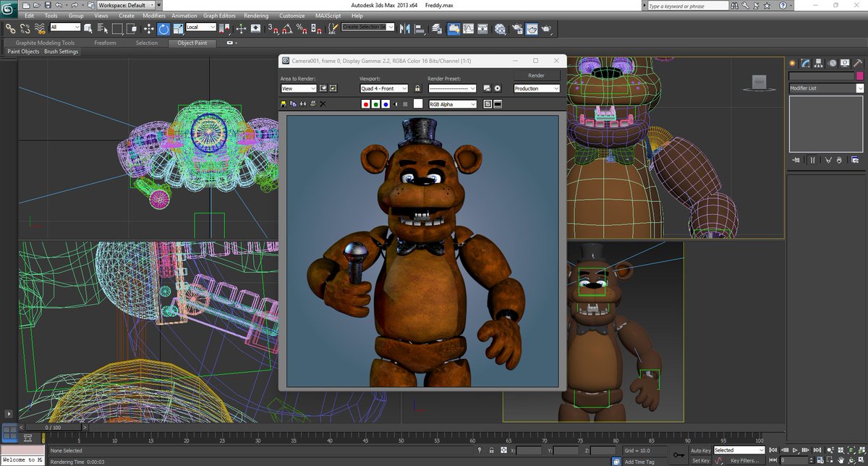Open Viewport dropdown Quad 4 - Front
Viewport: 868px width, 466px height.
383,88
